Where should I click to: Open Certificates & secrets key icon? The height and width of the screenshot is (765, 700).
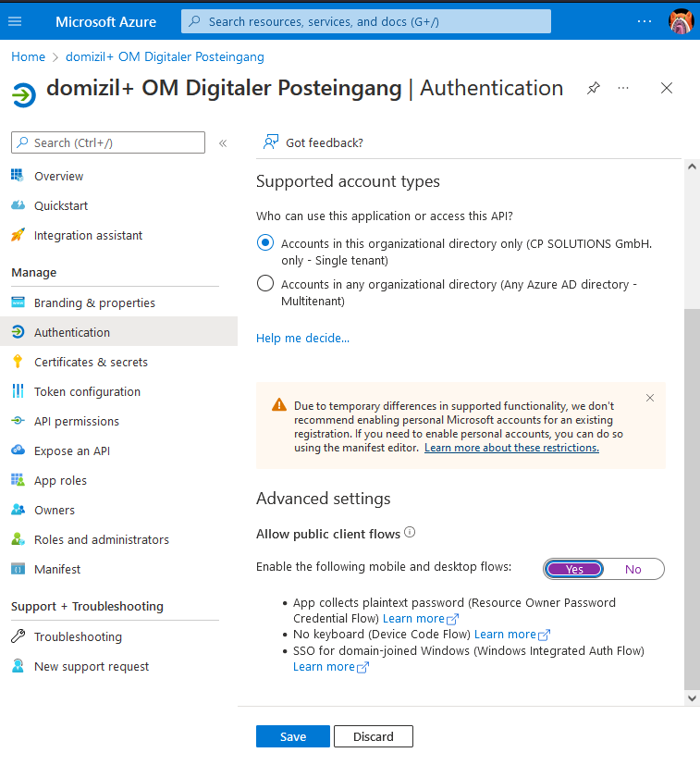point(18,362)
